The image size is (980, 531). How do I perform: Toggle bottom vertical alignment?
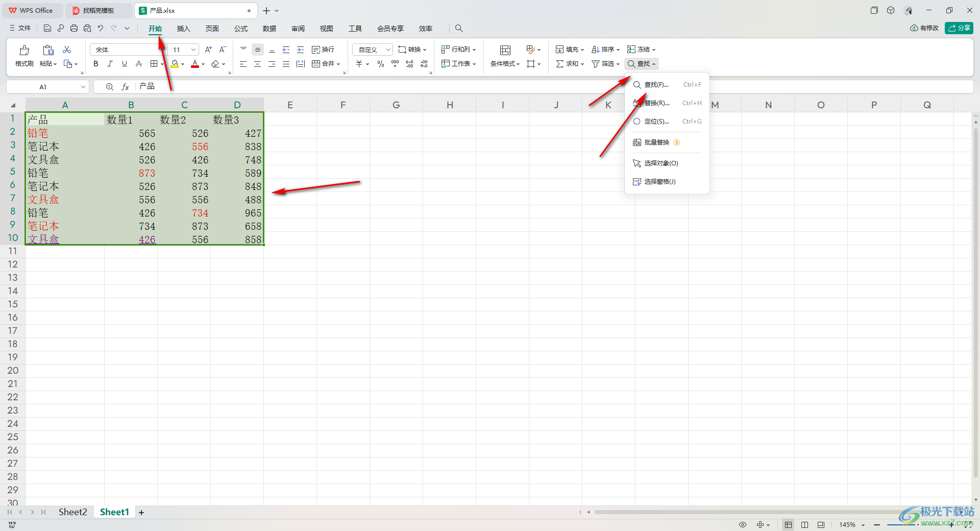pos(272,50)
